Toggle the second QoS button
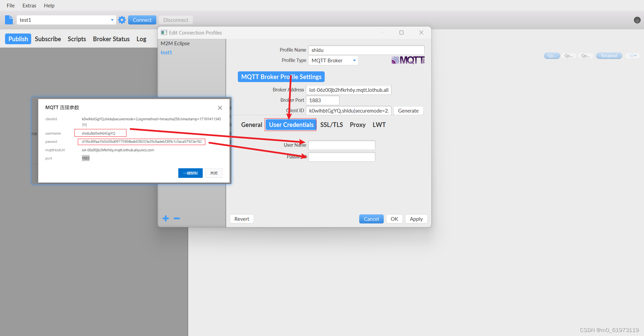Screen dimensions: 644x336 coord(569,56)
